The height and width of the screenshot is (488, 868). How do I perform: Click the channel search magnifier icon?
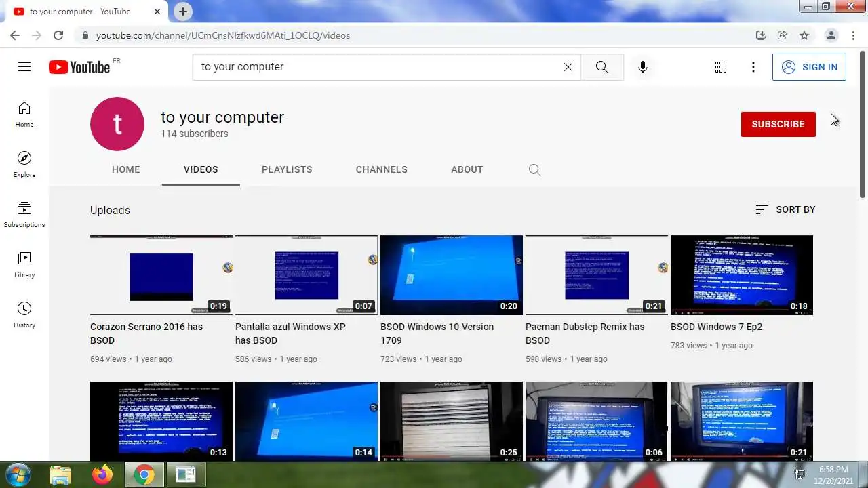534,169
